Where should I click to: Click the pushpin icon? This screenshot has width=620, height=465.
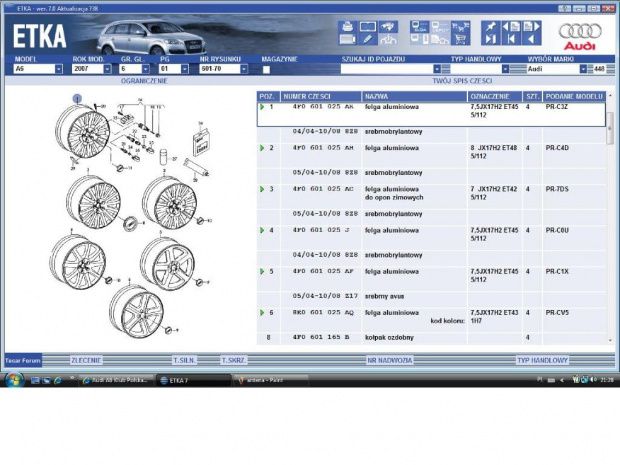click(x=491, y=27)
